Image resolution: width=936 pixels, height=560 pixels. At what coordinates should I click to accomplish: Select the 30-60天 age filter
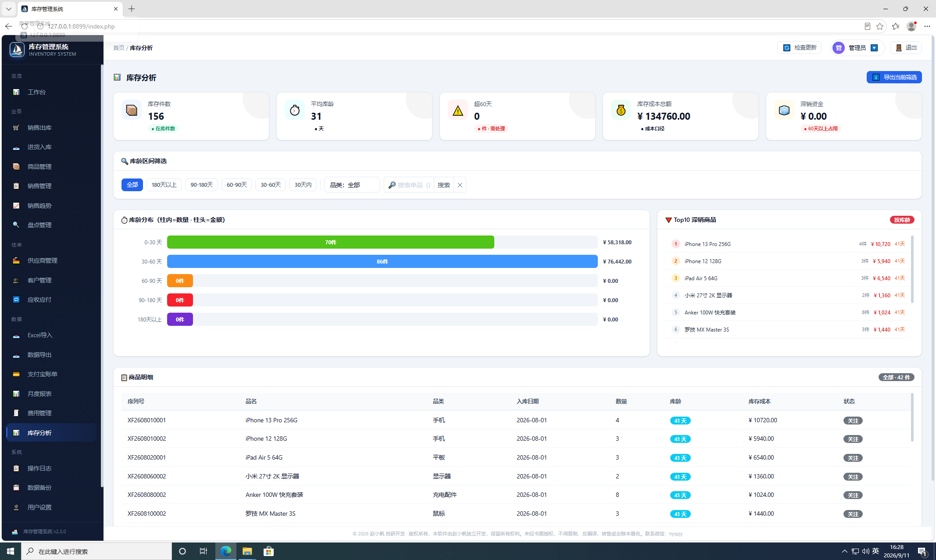click(x=270, y=185)
